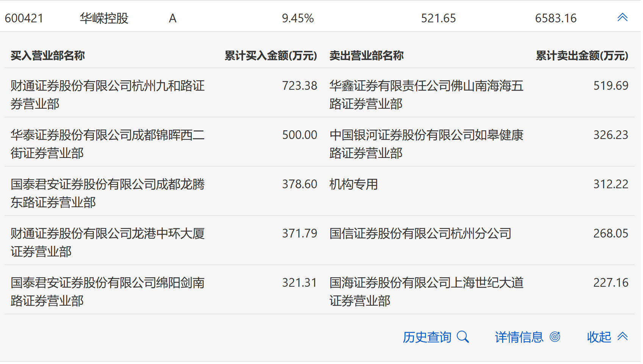
Task: Click sell amount 312.22
Action: [611, 184]
